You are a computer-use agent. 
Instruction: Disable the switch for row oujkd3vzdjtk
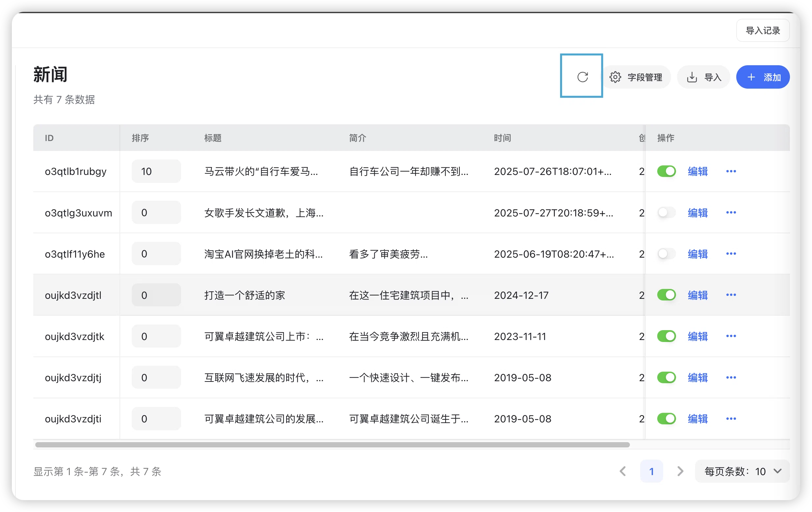[666, 336]
